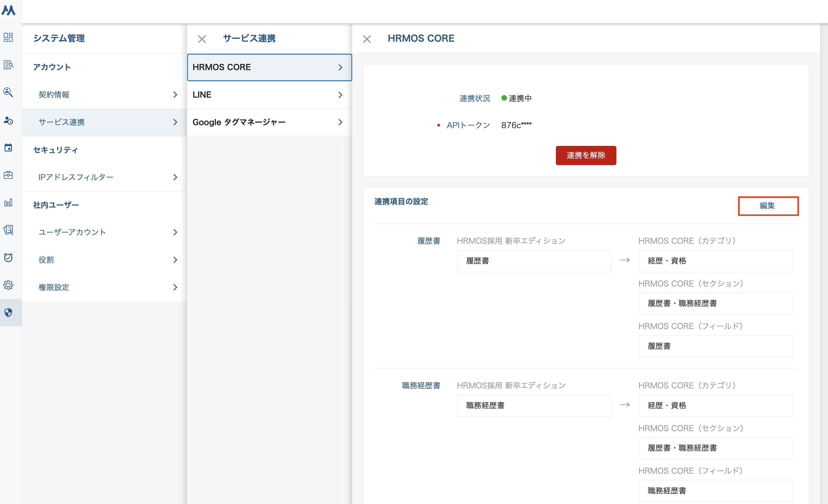Expand chevron next to 契約情報
The image size is (828, 504).
coord(175,95)
